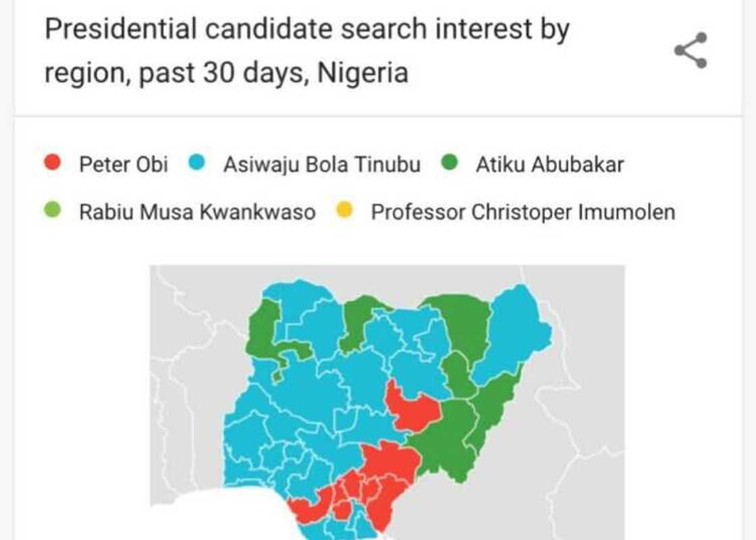Click the Atiku Abubakar candidate name label

551,162
